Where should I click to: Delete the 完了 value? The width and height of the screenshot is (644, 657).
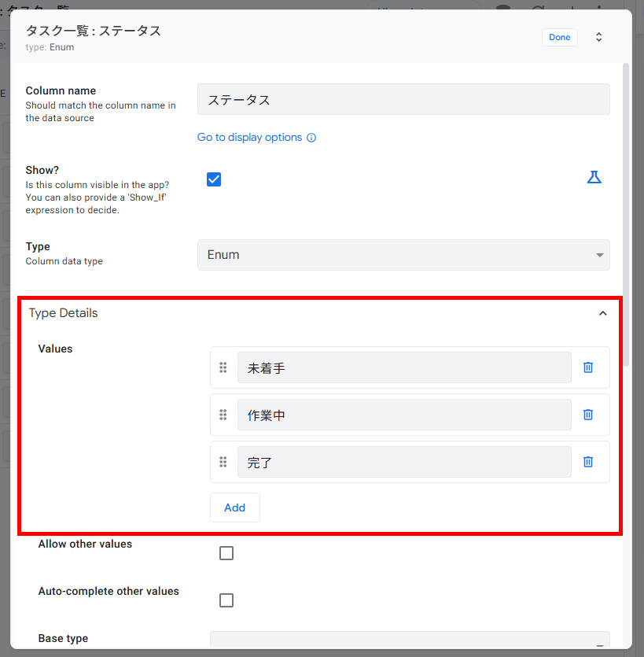[588, 462]
